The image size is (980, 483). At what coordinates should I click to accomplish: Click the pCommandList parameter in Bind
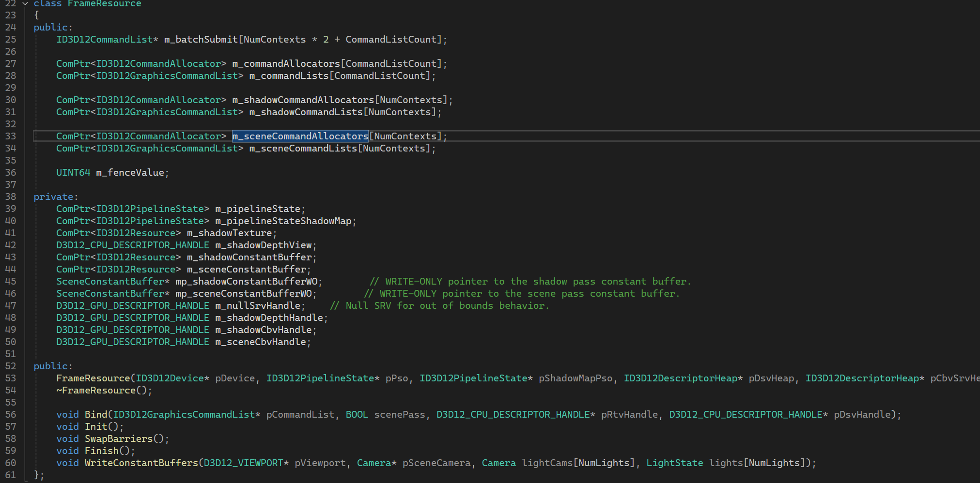[300, 414]
